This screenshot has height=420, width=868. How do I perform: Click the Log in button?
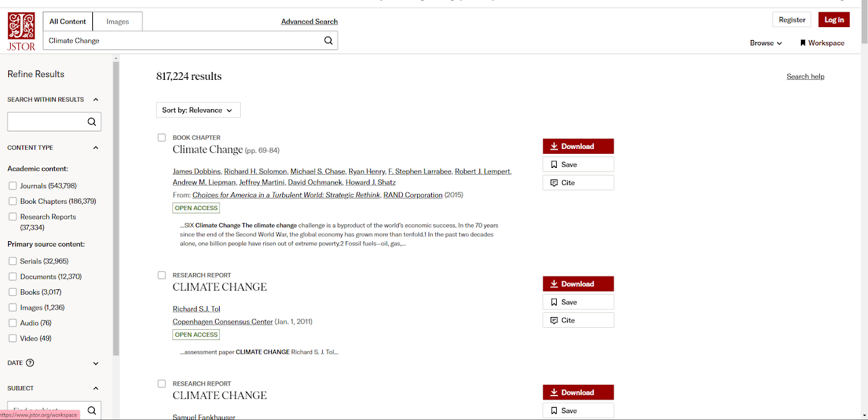point(834,20)
